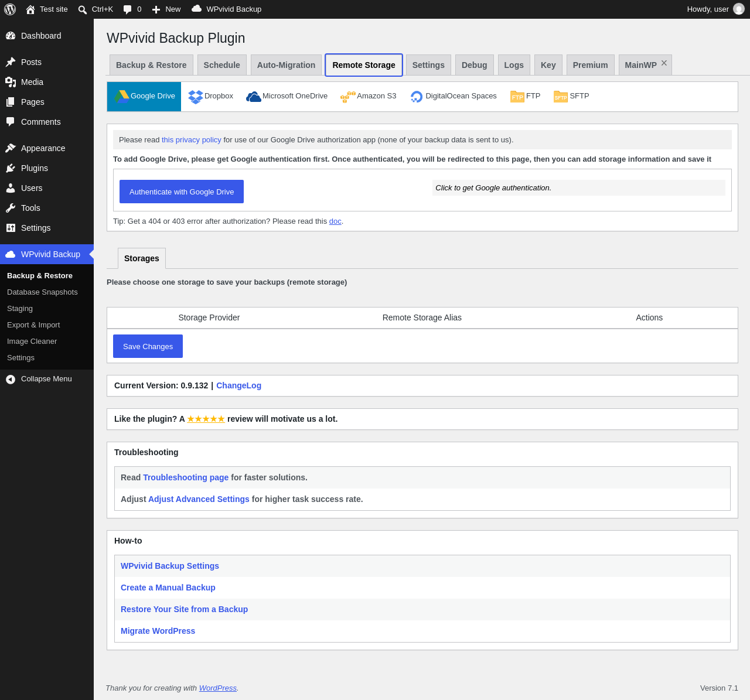Click the Storage Provider column header
This screenshot has height=700, width=750.
click(x=209, y=317)
